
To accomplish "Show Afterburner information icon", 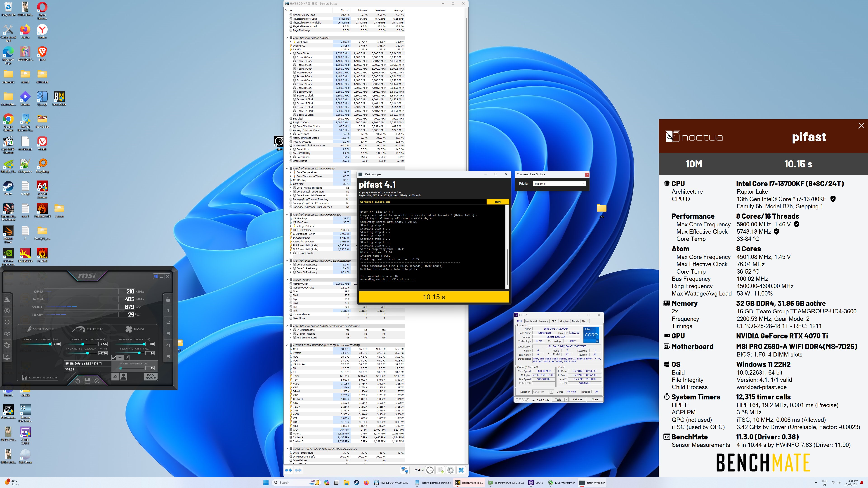I will (x=7, y=322).
